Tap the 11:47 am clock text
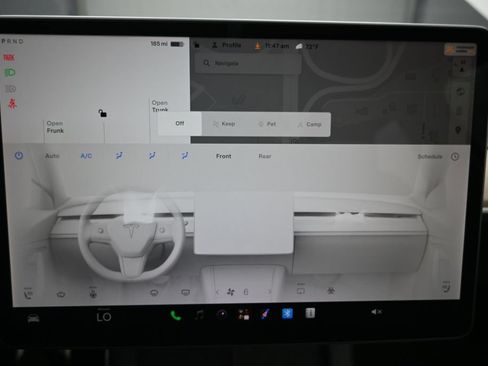 tap(277, 46)
